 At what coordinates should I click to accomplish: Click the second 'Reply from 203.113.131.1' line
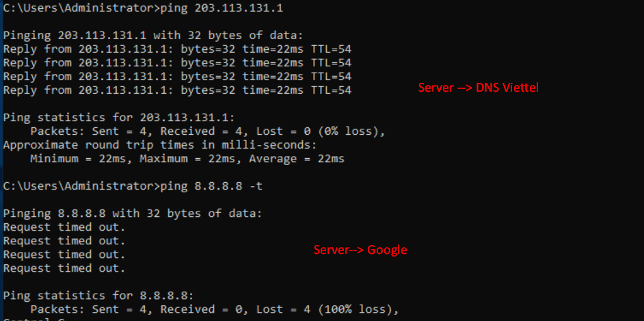click(x=177, y=63)
